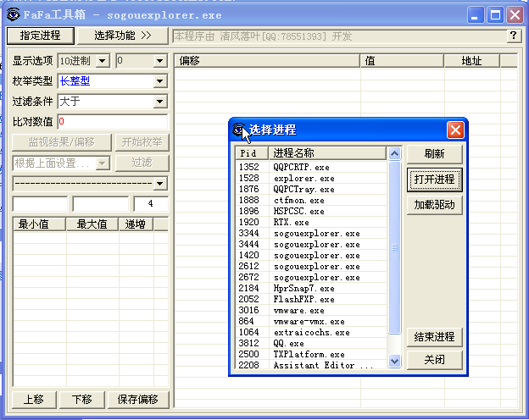Select the Assistant Editor process row
Viewport: 529px width, 420px height.
click(x=311, y=365)
